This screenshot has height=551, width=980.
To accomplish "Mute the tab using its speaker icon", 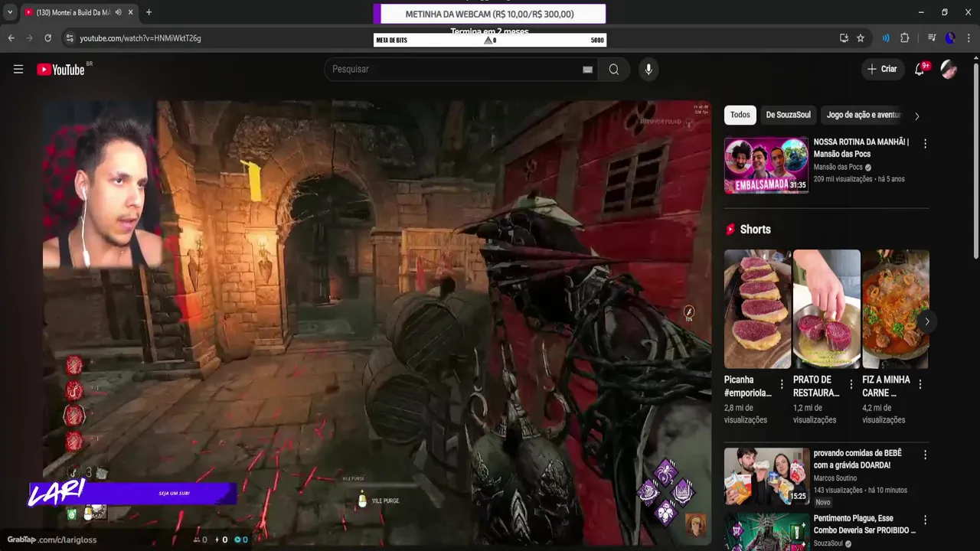I will tap(119, 12).
